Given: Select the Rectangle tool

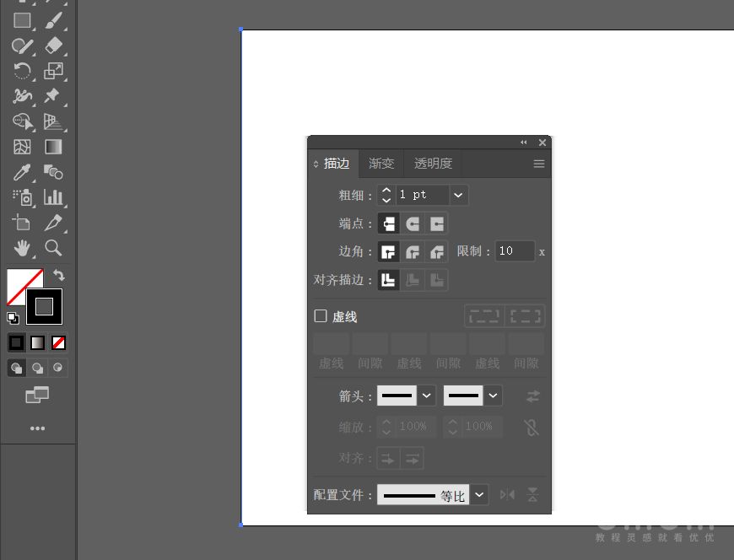Looking at the screenshot, I should [x=22, y=20].
